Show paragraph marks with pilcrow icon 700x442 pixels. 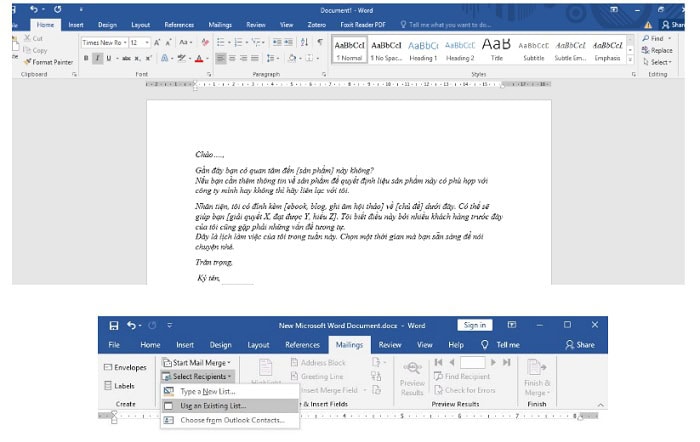click(x=319, y=43)
